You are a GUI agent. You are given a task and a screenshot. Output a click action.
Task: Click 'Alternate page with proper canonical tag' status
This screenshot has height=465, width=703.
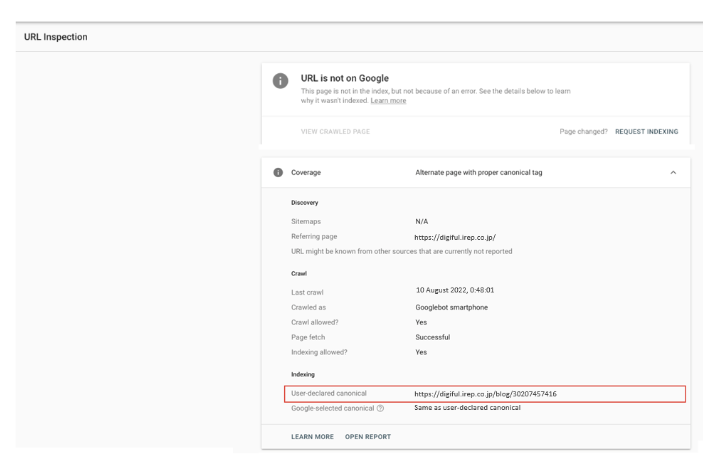[479, 173]
